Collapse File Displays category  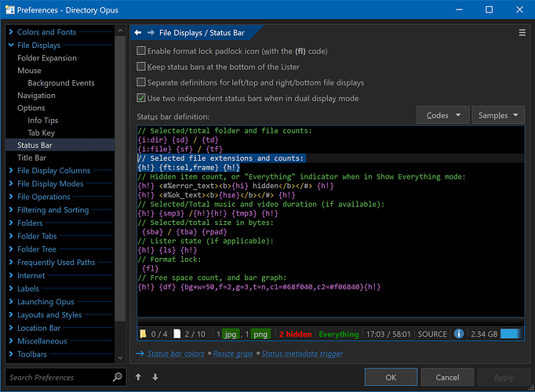tap(11, 45)
